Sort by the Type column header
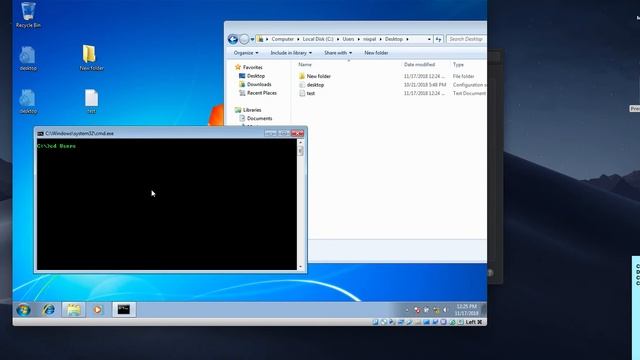The height and width of the screenshot is (360, 640). point(458,64)
